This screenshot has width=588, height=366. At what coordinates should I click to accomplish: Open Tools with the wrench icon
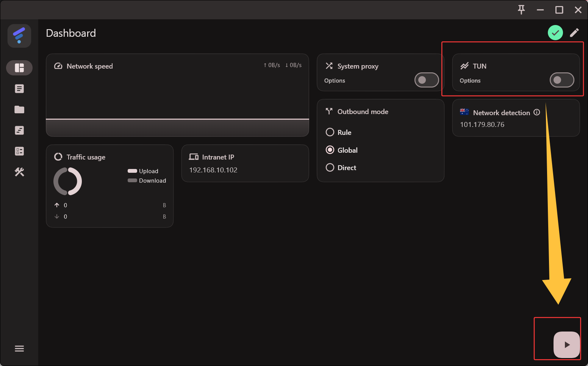click(x=19, y=172)
